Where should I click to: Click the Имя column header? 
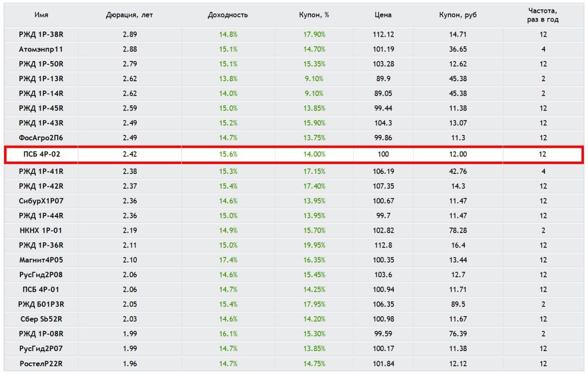point(41,15)
